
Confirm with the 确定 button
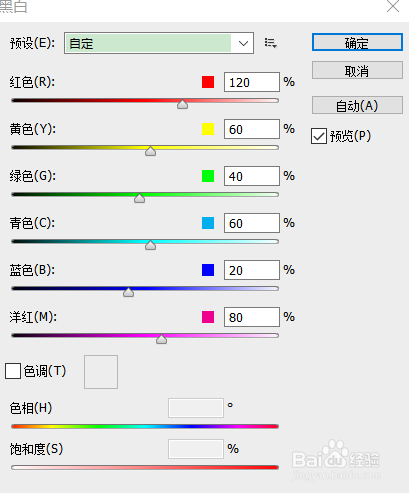tap(357, 42)
